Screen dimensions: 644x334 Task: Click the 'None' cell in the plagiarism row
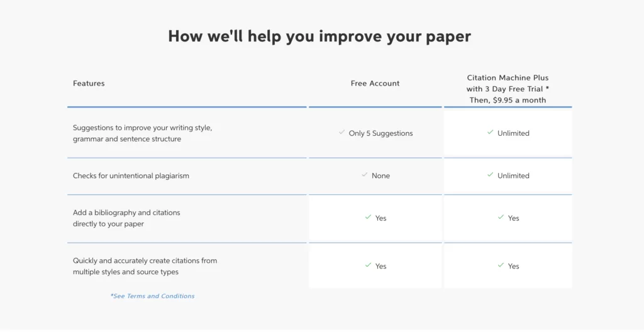[x=380, y=175]
